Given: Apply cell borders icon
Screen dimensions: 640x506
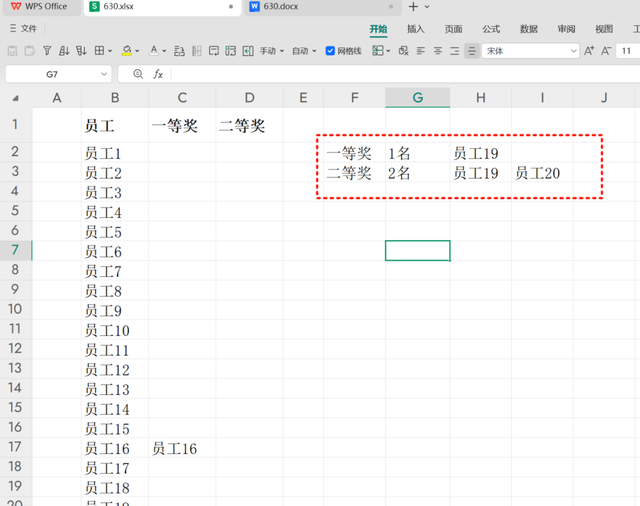Looking at the screenshot, I should pyautogui.click(x=99, y=51).
